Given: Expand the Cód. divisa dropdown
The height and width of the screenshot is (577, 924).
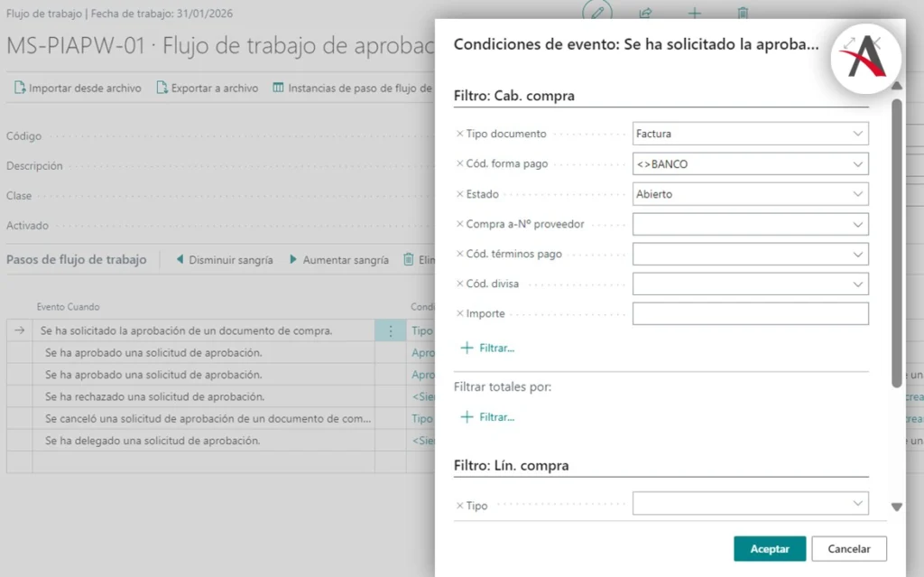Looking at the screenshot, I should [857, 284].
